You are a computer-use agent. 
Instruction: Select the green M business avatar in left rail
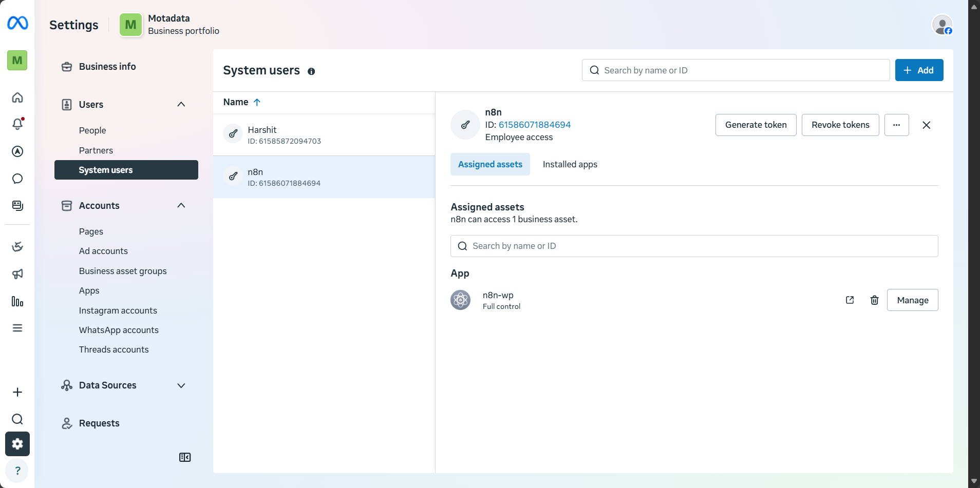[x=17, y=61]
